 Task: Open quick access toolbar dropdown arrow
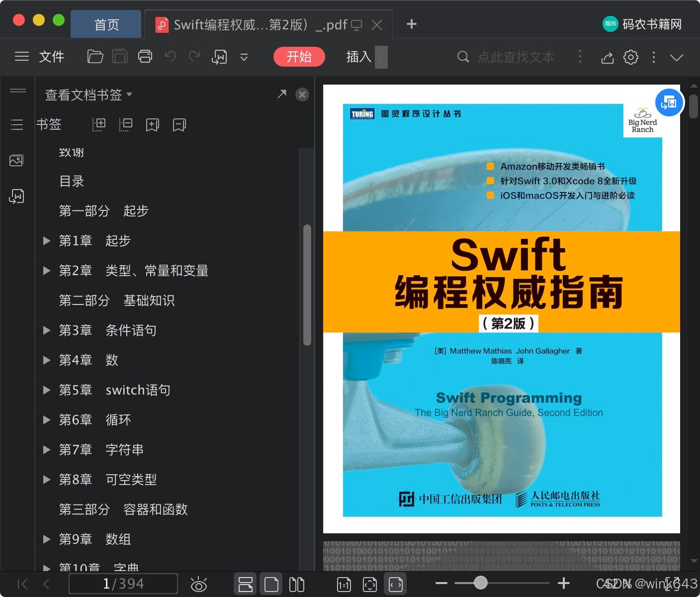coord(244,57)
